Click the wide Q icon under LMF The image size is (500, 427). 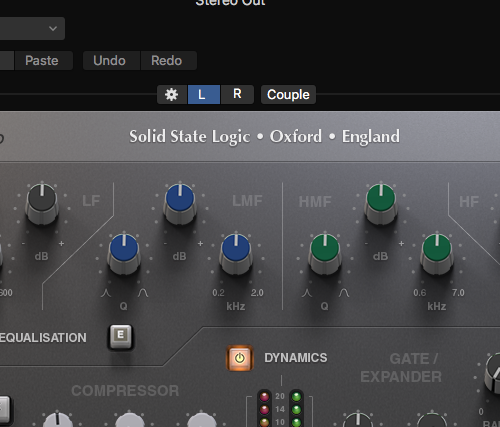[143, 293]
